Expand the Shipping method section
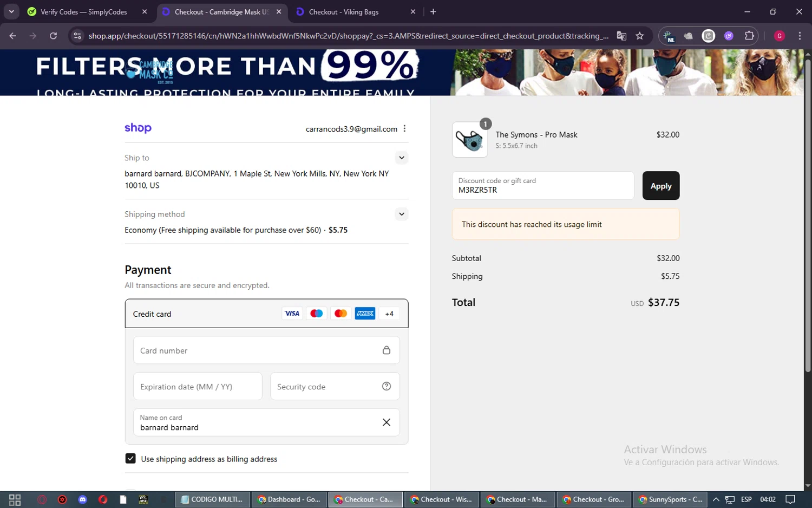 (402, 214)
